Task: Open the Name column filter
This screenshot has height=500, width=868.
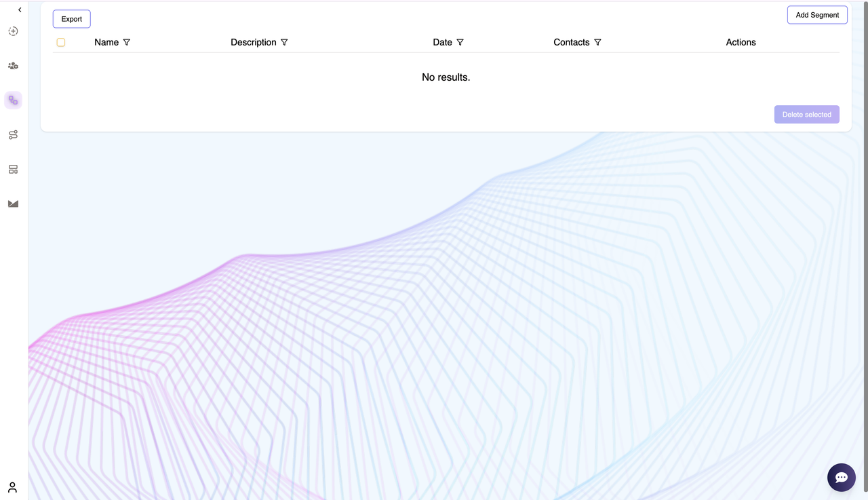Action: (x=127, y=42)
